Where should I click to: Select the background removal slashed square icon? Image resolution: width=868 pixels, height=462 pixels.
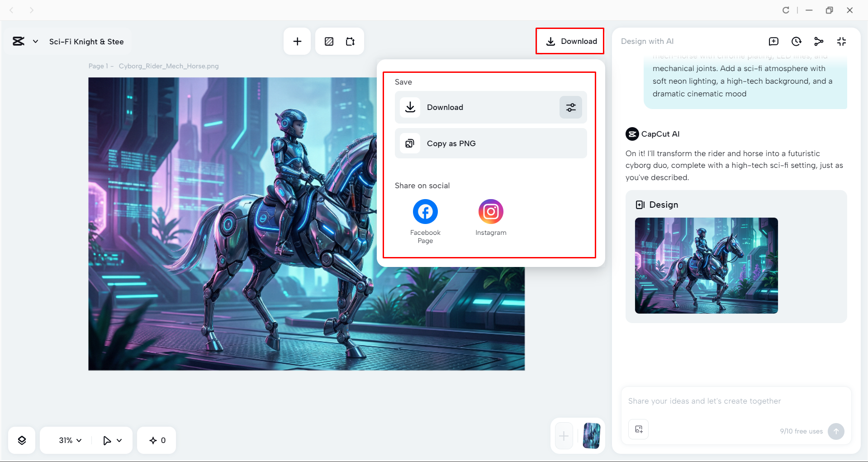(x=329, y=42)
